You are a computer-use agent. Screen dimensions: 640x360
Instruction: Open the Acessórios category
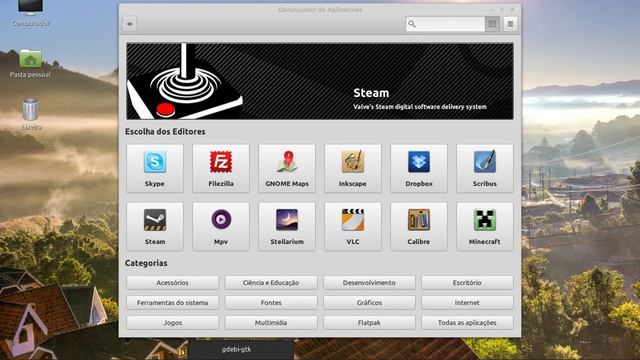click(172, 282)
